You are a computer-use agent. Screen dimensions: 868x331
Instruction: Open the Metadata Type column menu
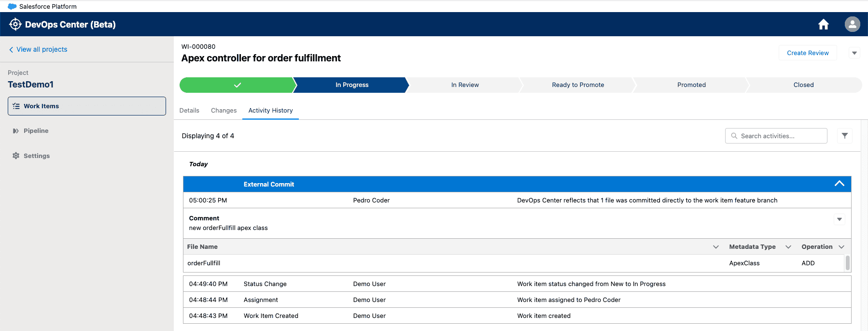788,247
